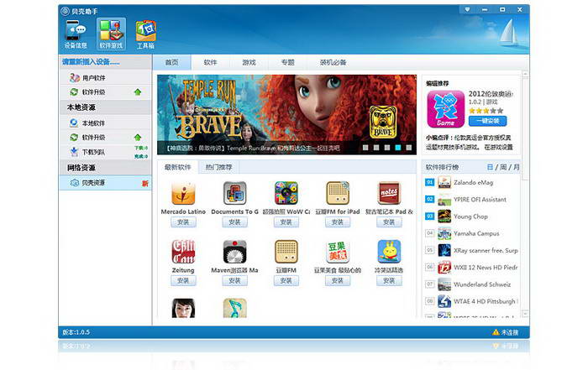Click the 2012伦敦奥运 title text

[x=491, y=94]
